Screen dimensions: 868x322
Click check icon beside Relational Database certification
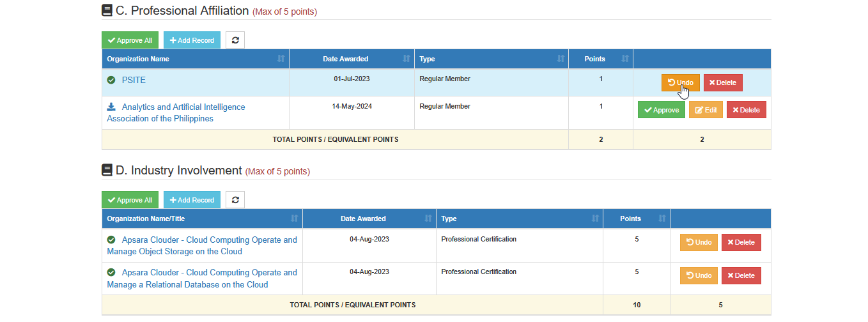pos(111,272)
